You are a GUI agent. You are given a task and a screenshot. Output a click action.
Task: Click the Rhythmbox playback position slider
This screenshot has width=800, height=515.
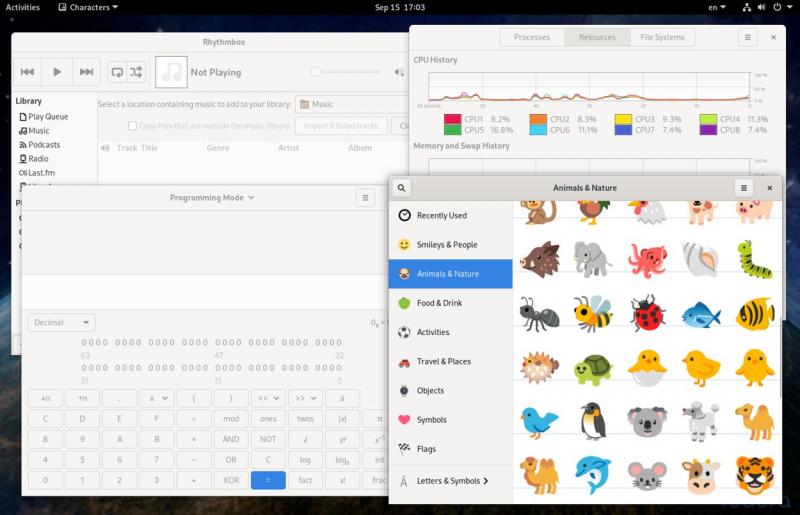pos(346,72)
